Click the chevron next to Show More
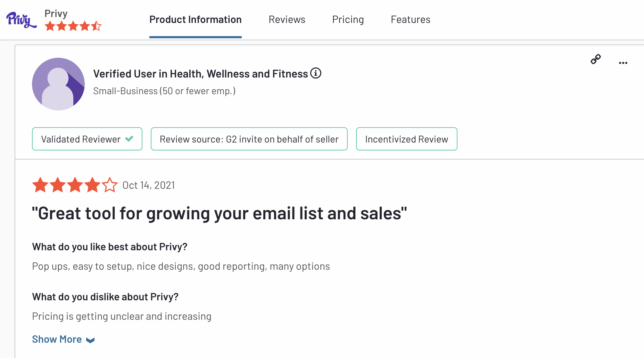The width and height of the screenshot is (644, 358). [x=90, y=340]
